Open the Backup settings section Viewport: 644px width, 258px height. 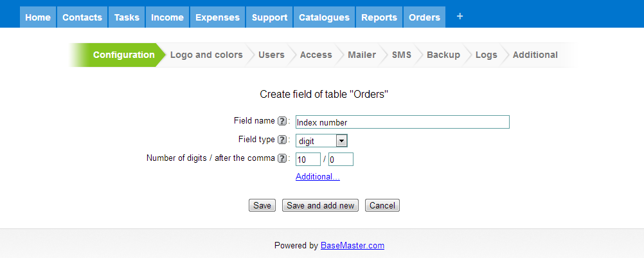coord(443,55)
